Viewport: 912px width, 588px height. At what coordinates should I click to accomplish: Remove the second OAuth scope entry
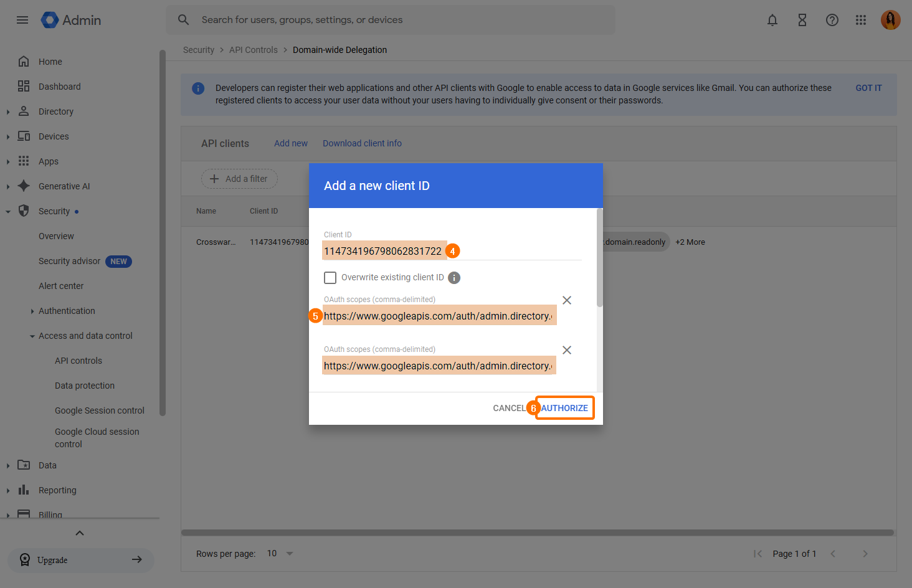point(567,350)
